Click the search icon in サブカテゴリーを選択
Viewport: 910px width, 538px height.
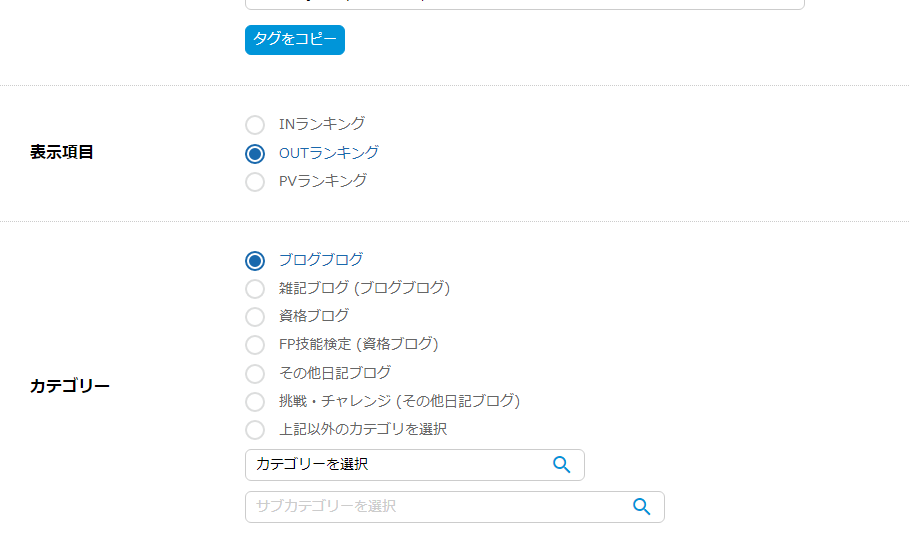point(641,506)
